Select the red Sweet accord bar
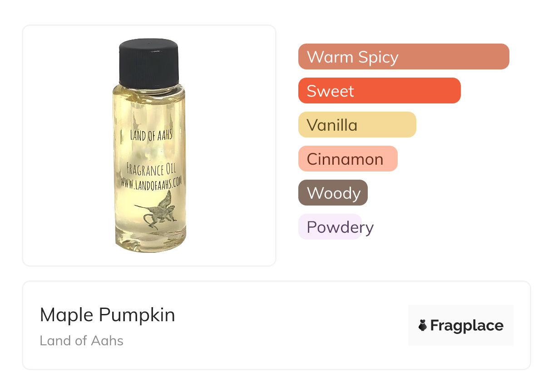 click(x=379, y=91)
